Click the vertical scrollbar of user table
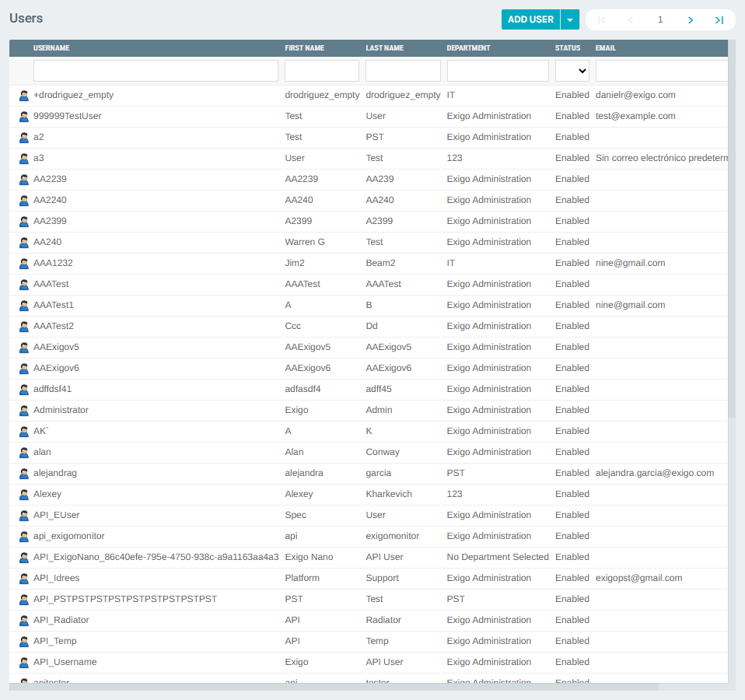The height and width of the screenshot is (700, 745). coord(732,233)
